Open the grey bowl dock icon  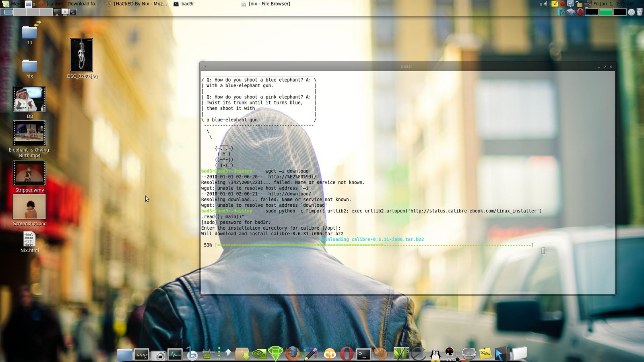(469, 354)
